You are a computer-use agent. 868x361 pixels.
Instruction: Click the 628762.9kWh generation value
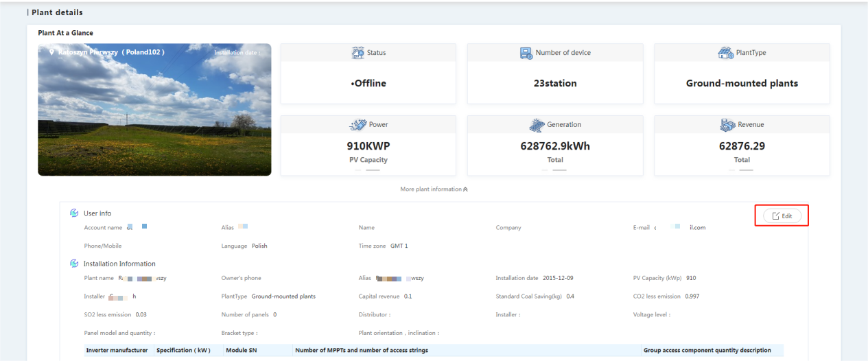click(x=555, y=146)
